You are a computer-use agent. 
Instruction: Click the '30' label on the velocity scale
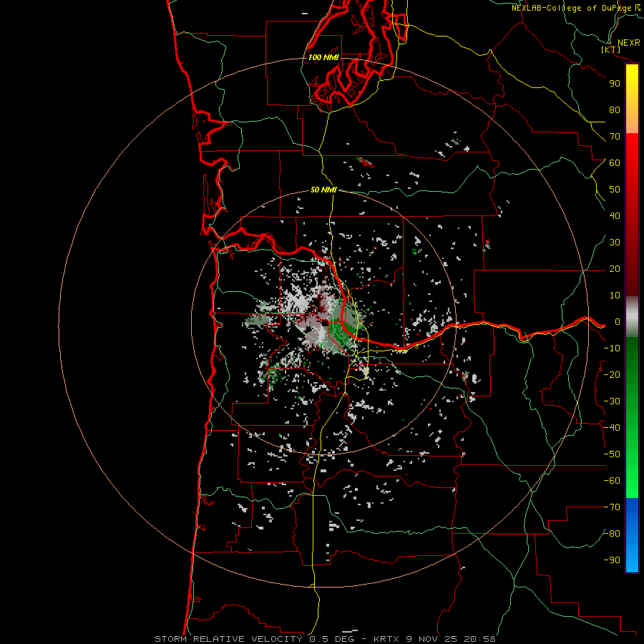615,243
